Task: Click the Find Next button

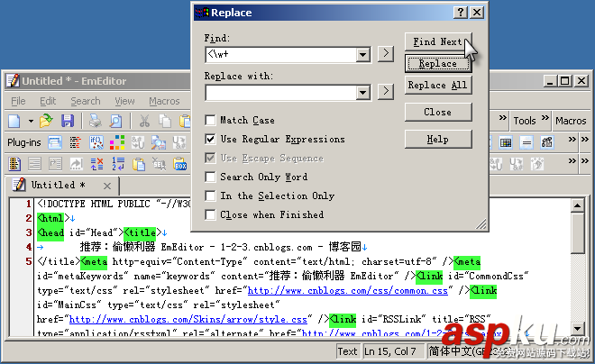Action: click(x=438, y=41)
